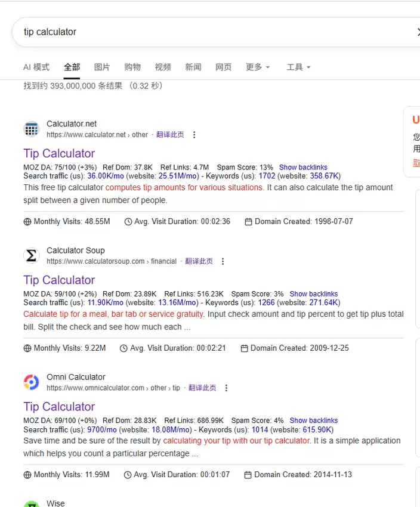
Task: Click into the tip calculator search field
Action: pyautogui.click(x=214, y=32)
